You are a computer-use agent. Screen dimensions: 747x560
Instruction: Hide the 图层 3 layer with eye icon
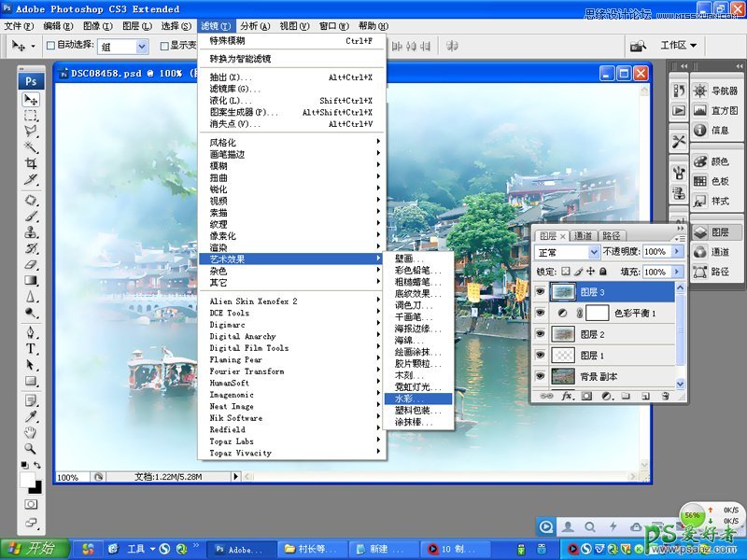(x=540, y=292)
